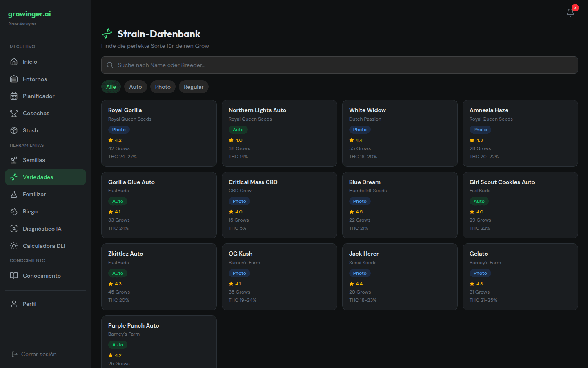Click "THC 14%" on Northern Lights Auto
Image resolution: width=588 pixels, height=368 pixels.
(x=238, y=157)
